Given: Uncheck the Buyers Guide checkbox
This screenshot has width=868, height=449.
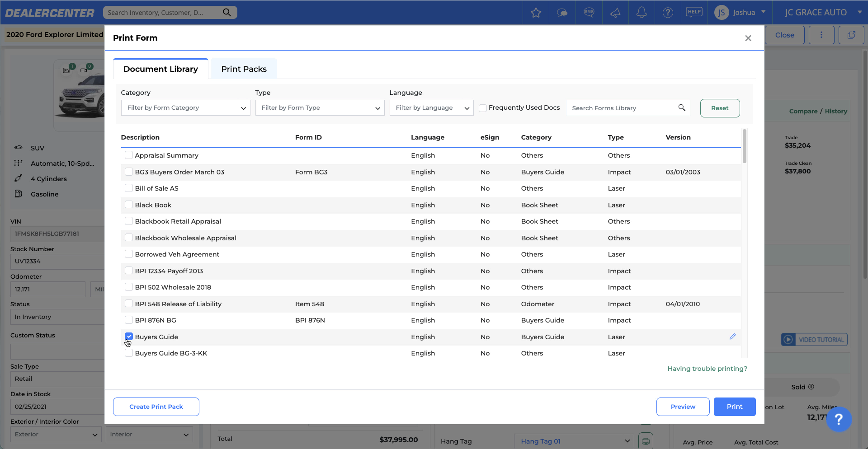Looking at the screenshot, I should point(129,337).
